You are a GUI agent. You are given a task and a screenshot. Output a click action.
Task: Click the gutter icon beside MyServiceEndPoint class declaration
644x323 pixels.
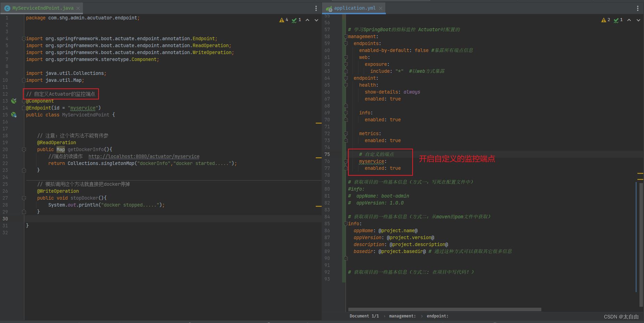14,115
